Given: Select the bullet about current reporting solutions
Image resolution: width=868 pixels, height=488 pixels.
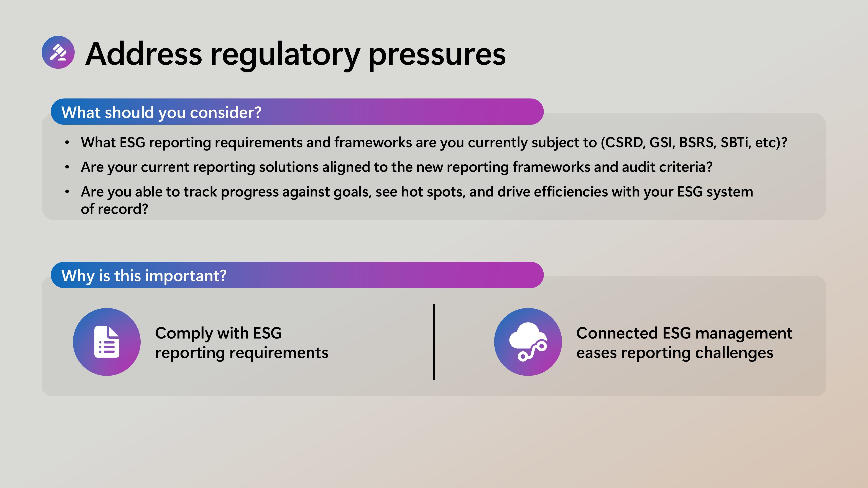Looking at the screenshot, I should pyautogui.click(x=396, y=167).
